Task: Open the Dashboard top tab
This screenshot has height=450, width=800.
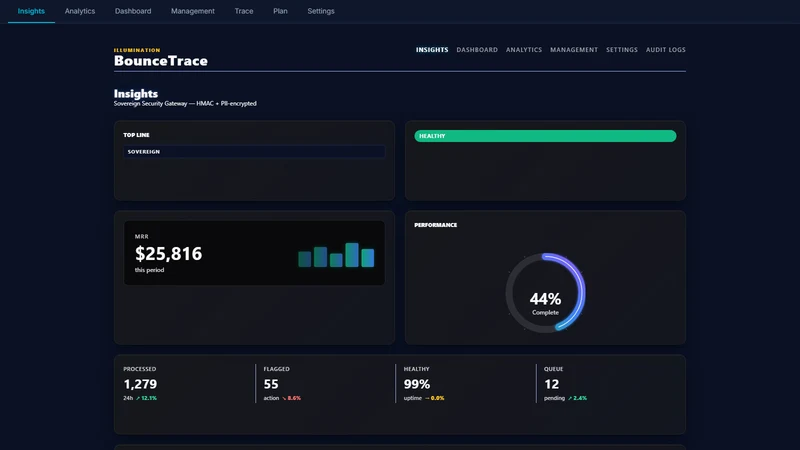Action: (x=133, y=11)
